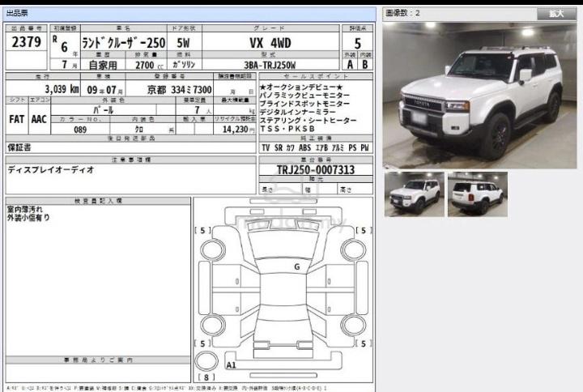The width and height of the screenshot is (583, 392).
Task: Open the main white Land Cruiser photo
Action: (x=480, y=95)
